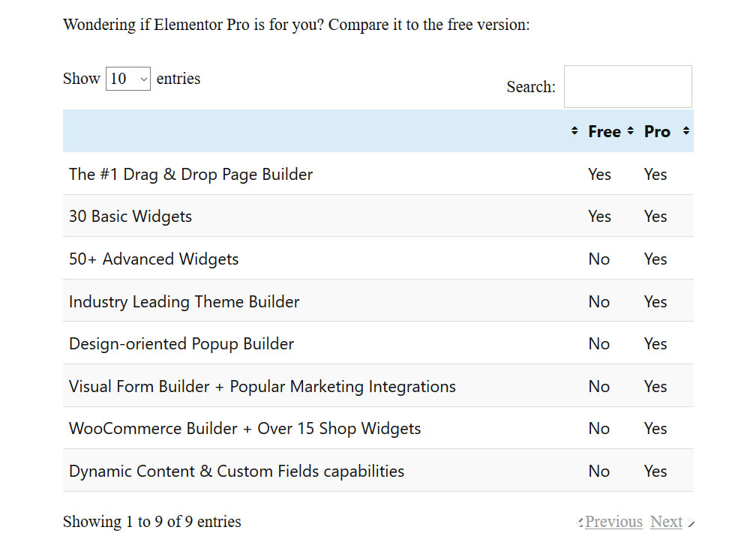Click sort arrows right of Free header

coord(630,131)
